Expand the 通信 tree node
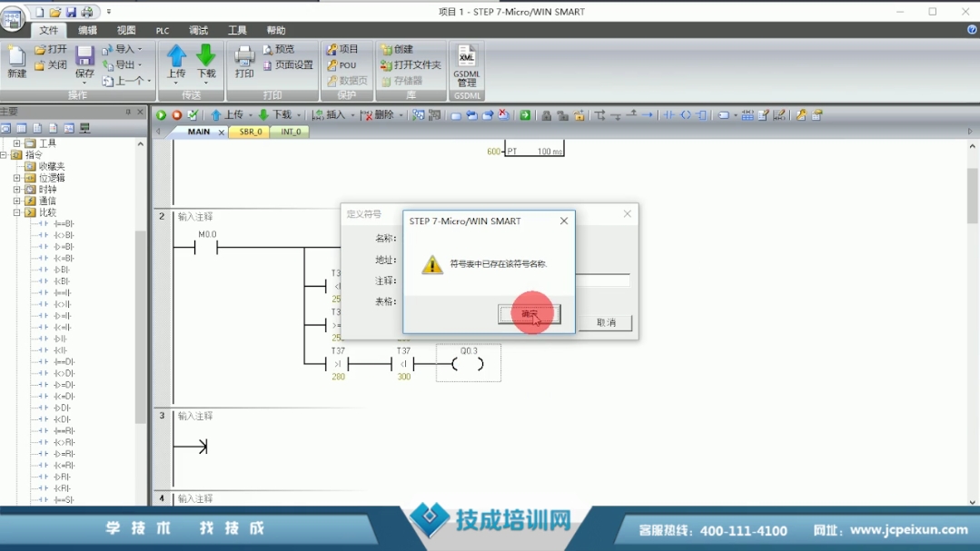Screen dimensions: 980x551 (x=17, y=201)
